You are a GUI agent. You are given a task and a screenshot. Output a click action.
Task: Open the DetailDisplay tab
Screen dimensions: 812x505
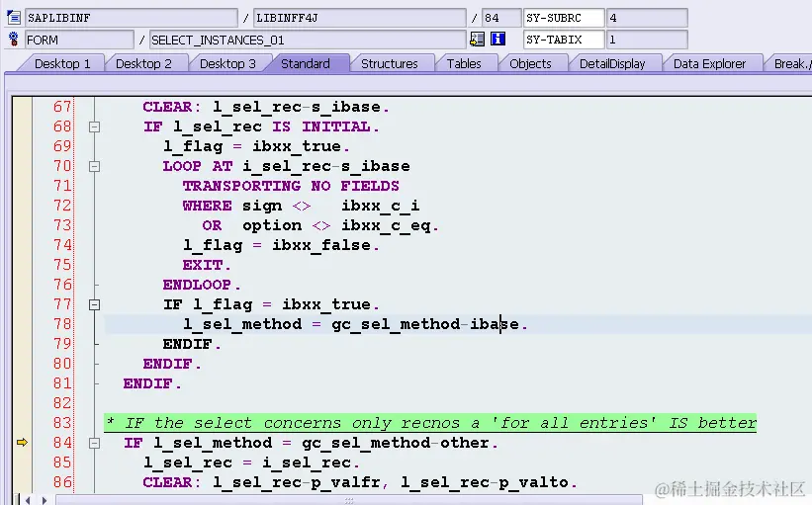(x=612, y=63)
